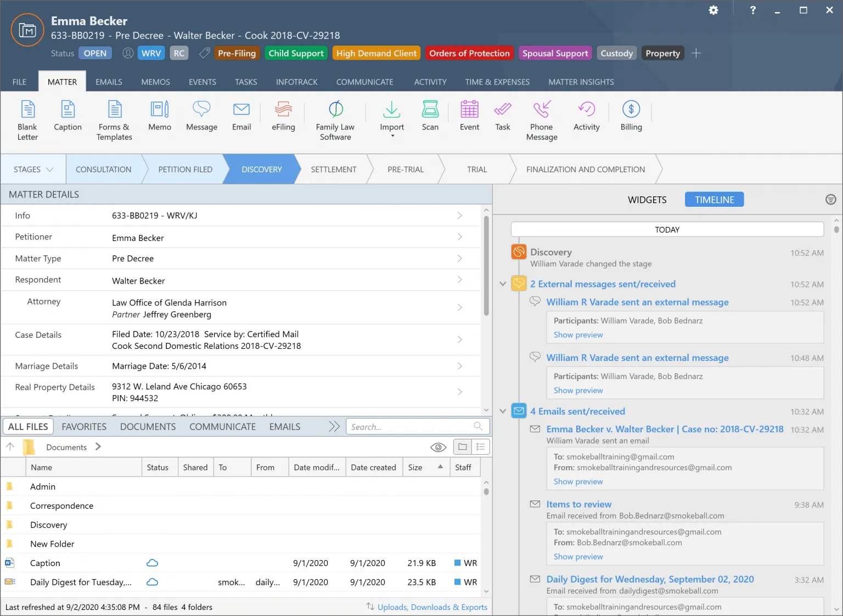Open the Stages dropdown
The width and height of the screenshot is (843, 616).
point(33,169)
